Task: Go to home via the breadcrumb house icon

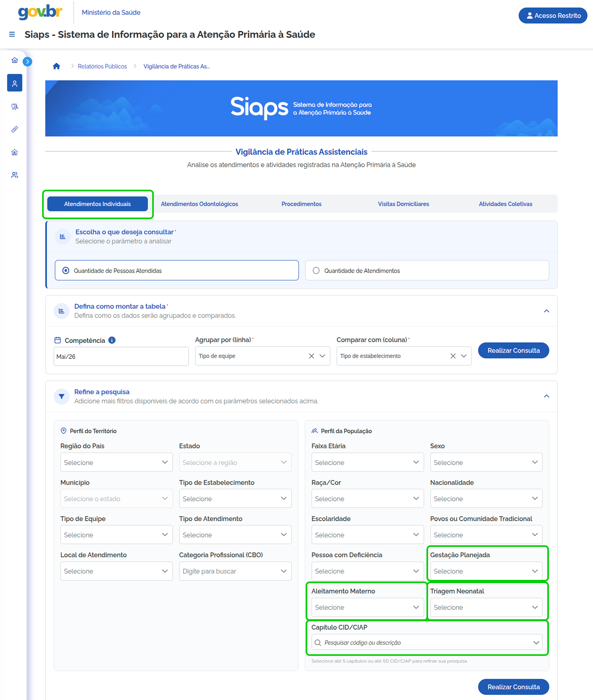Action: coord(56,66)
